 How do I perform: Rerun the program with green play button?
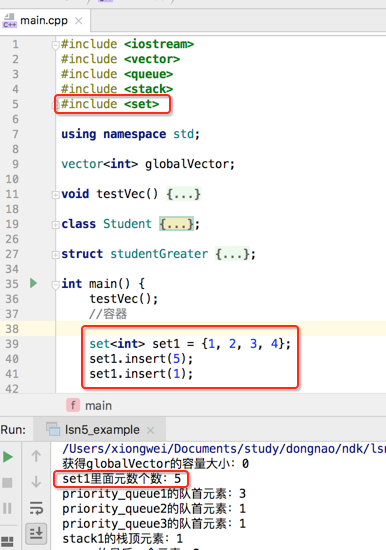click(8, 457)
